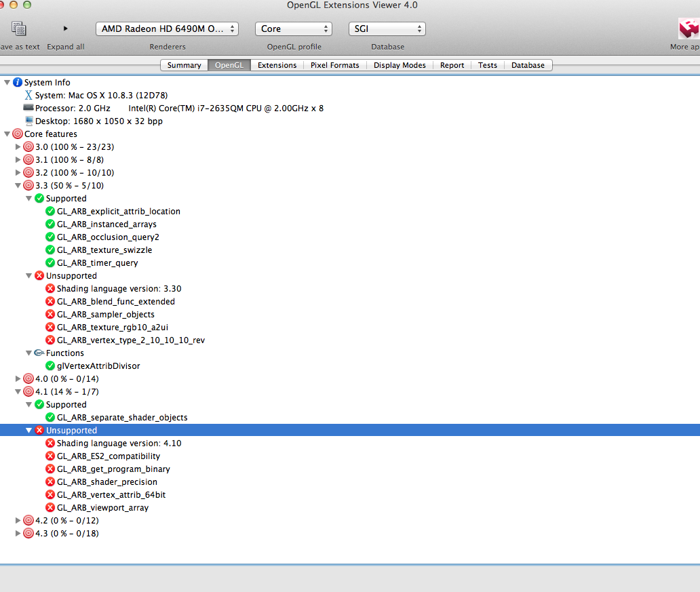
Task: Click the green check icon on Supported under 3.3
Action: [x=39, y=198]
